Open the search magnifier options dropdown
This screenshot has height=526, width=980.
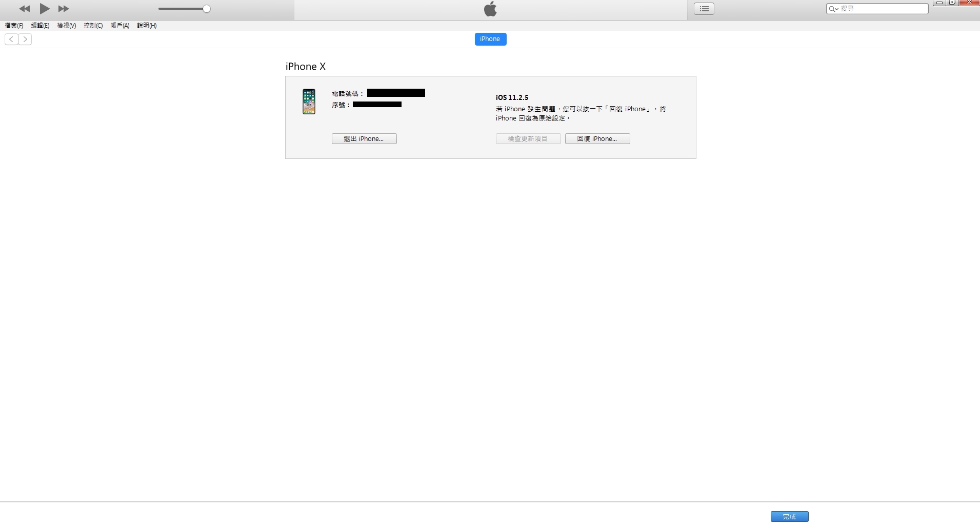[834, 9]
